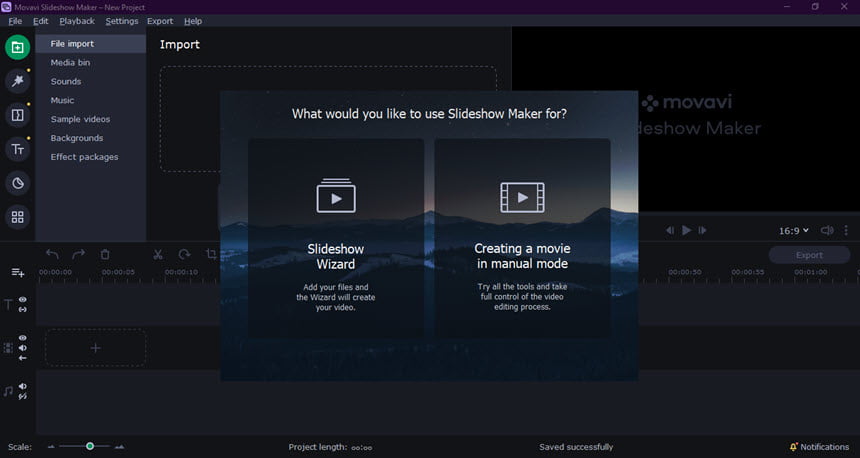The width and height of the screenshot is (860, 458).
Task: Click the audio track music note icon
Action: point(8,391)
